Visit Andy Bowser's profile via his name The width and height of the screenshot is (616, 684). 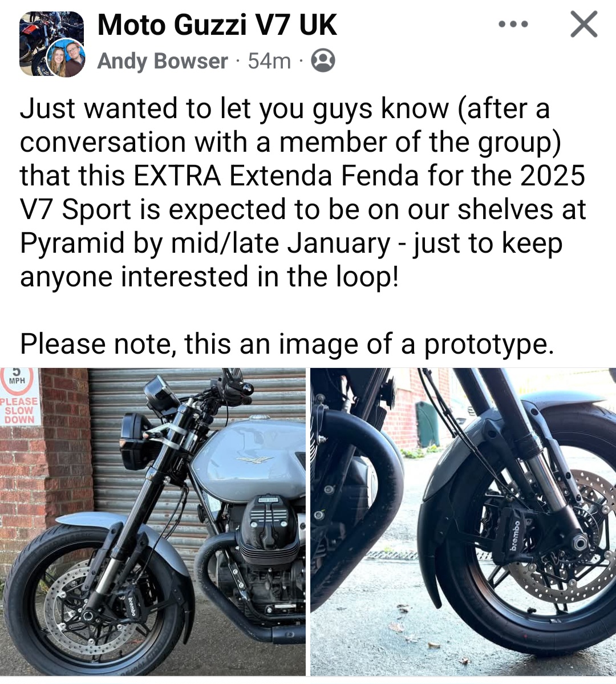click(x=163, y=61)
